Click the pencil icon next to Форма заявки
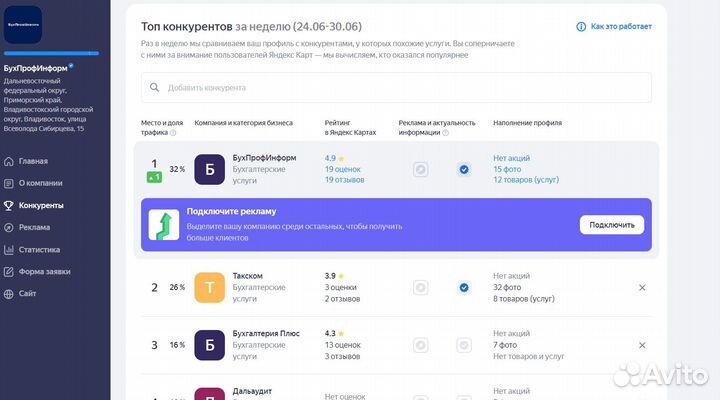 point(9,272)
